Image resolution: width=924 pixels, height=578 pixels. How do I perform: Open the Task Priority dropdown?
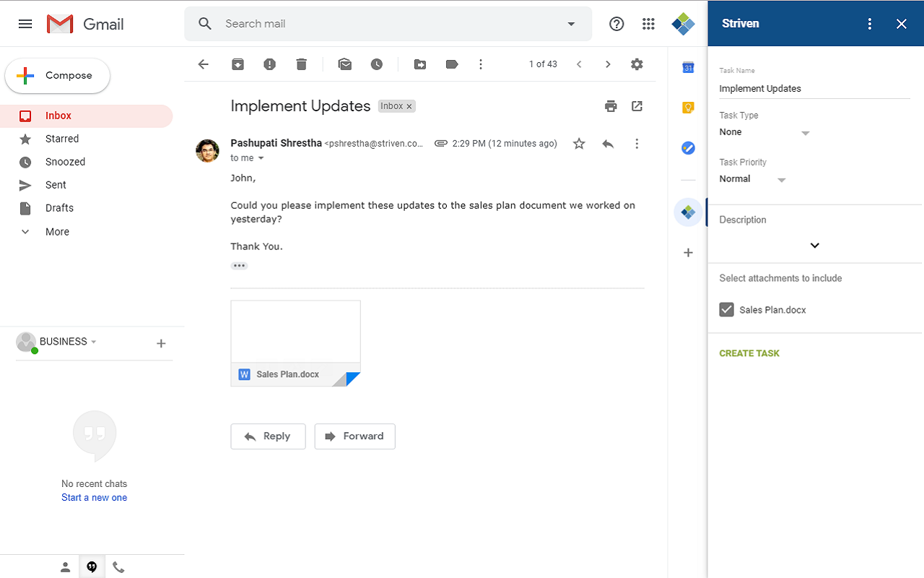point(753,180)
